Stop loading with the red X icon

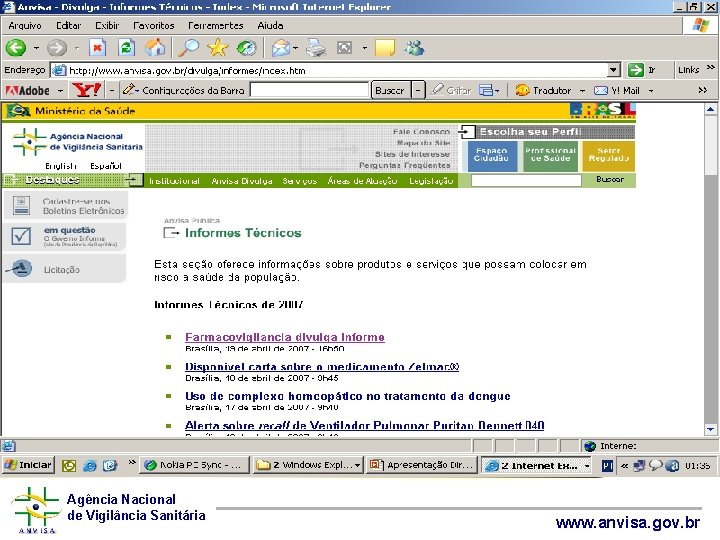[97, 47]
